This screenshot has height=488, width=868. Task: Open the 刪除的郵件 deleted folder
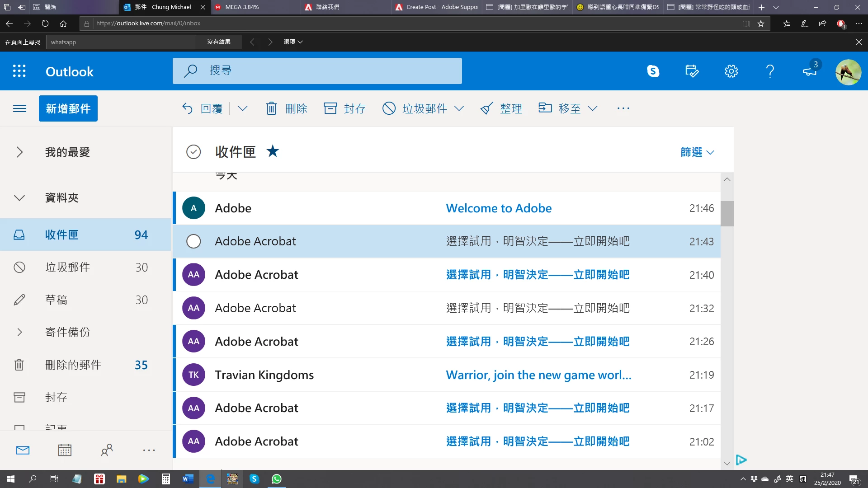(x=85, y=365)
